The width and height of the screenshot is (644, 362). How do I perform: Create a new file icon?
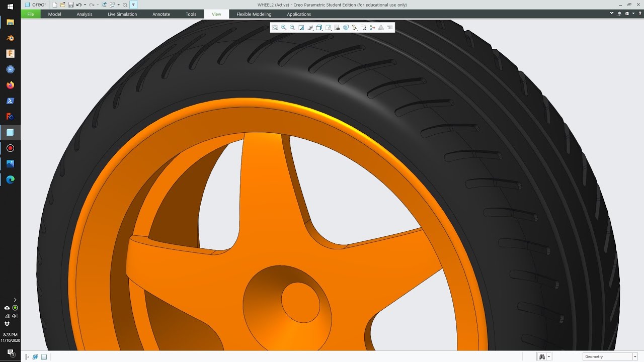pos(55,5)
